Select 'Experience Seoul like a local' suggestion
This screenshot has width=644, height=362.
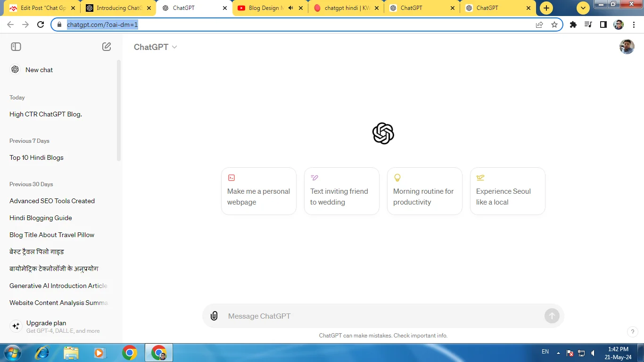(x=508, y=191)
